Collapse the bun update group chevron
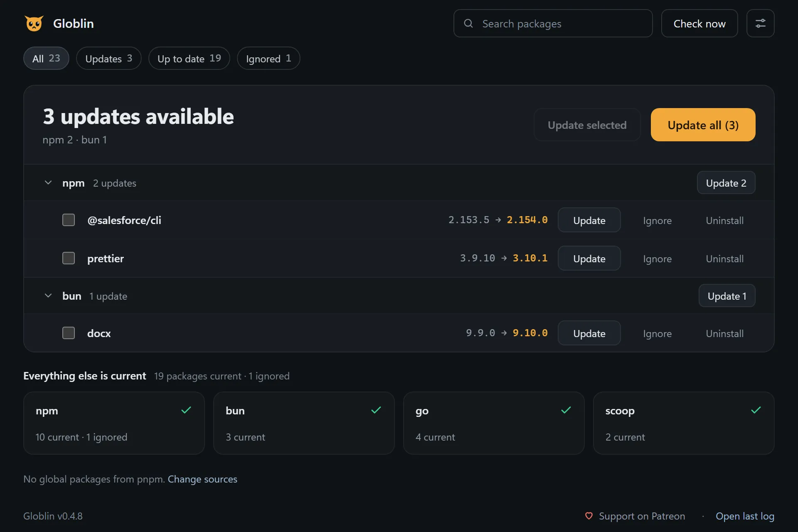Image resolution: width=798 pixels, height=532 pixels. tap(48, 296)
